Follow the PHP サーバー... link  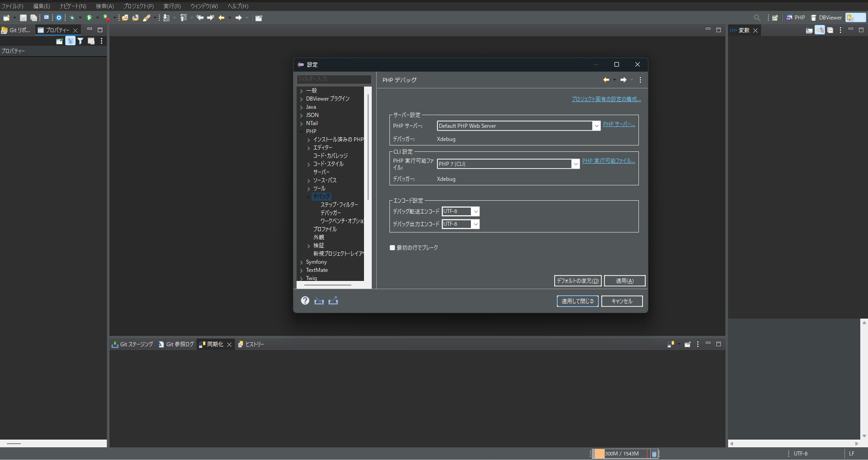(x=619, y=124)
